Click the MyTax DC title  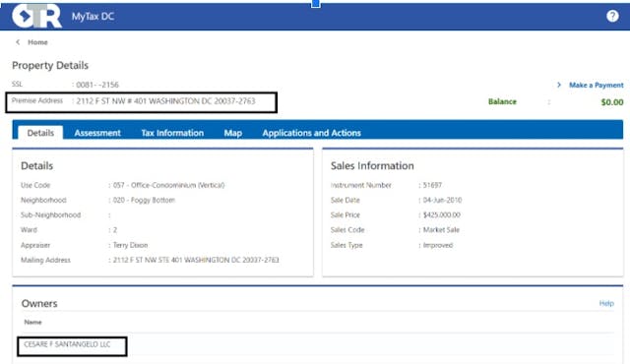[x=93, y=17]
